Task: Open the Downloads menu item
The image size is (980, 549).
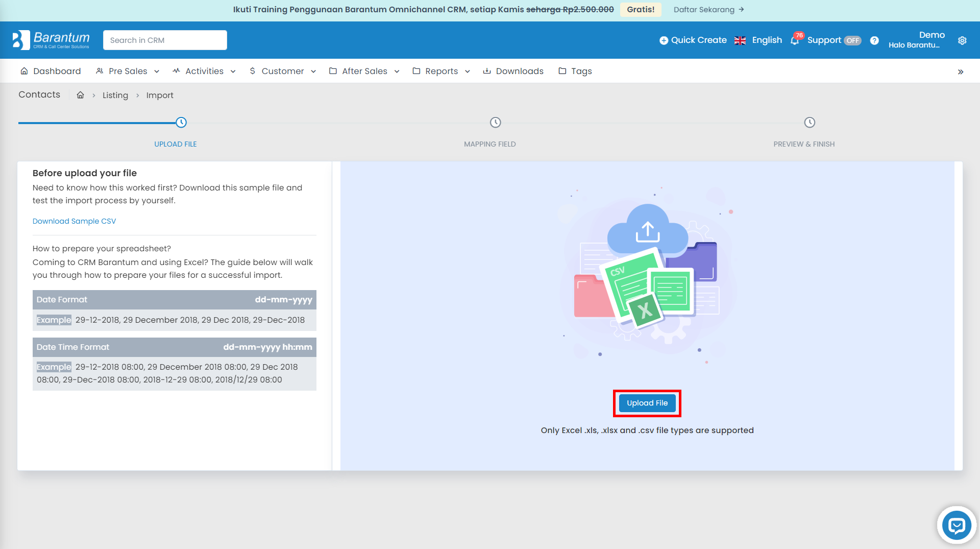Action: pos(513,71)
